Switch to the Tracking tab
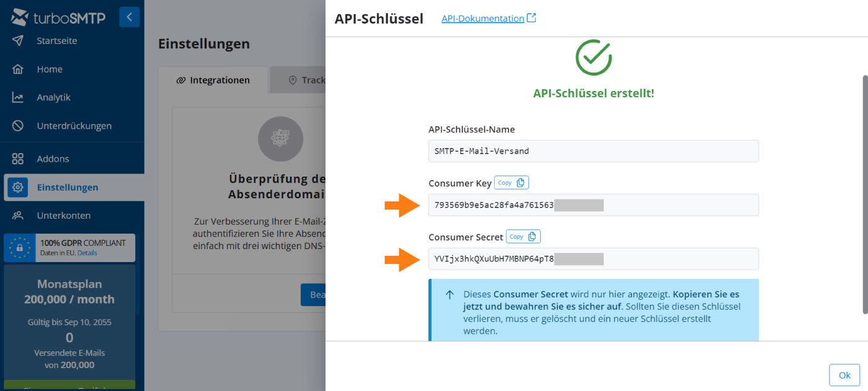Screen dimensions: 868x391 [307, 81]
